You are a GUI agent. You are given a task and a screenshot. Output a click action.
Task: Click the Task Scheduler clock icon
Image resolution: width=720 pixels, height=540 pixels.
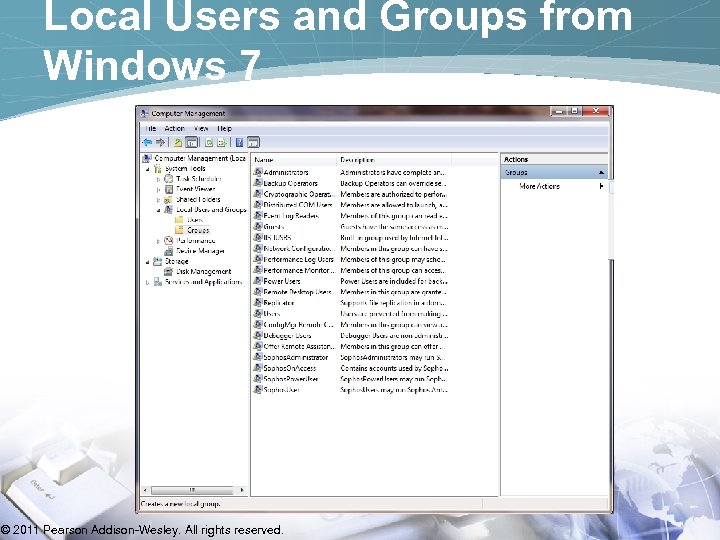point(169,179)
